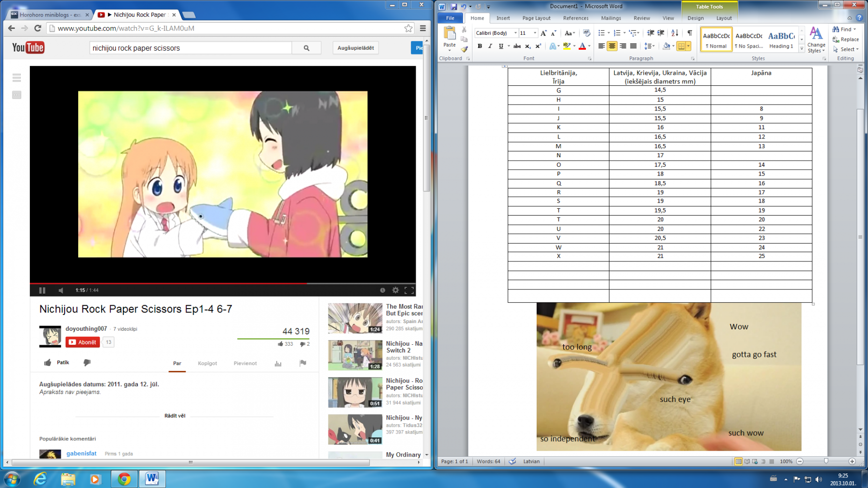Screen dimensions: 868x488
Task: Open the video settings gear
Action: 395,290
